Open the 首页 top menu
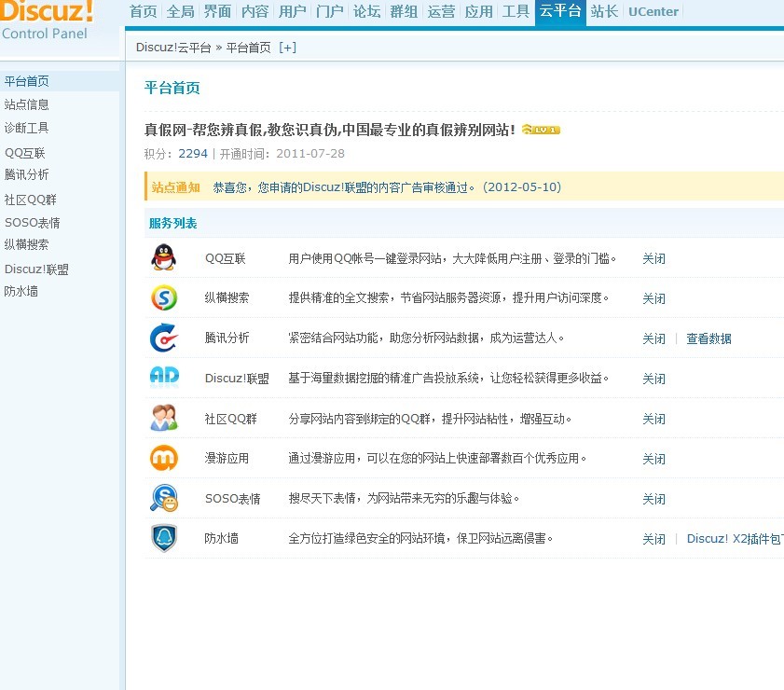This screenshot has width=784, height=690. tap(143, 11)
